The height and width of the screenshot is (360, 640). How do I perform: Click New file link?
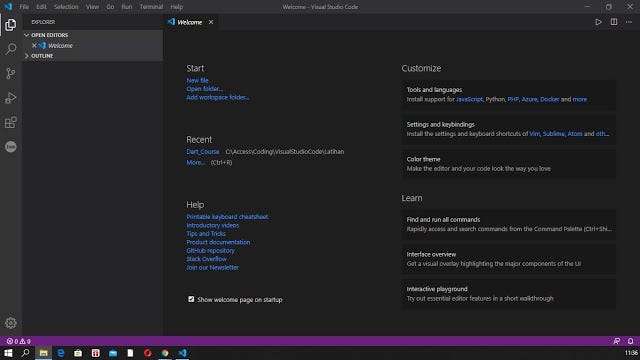(197, 80)
